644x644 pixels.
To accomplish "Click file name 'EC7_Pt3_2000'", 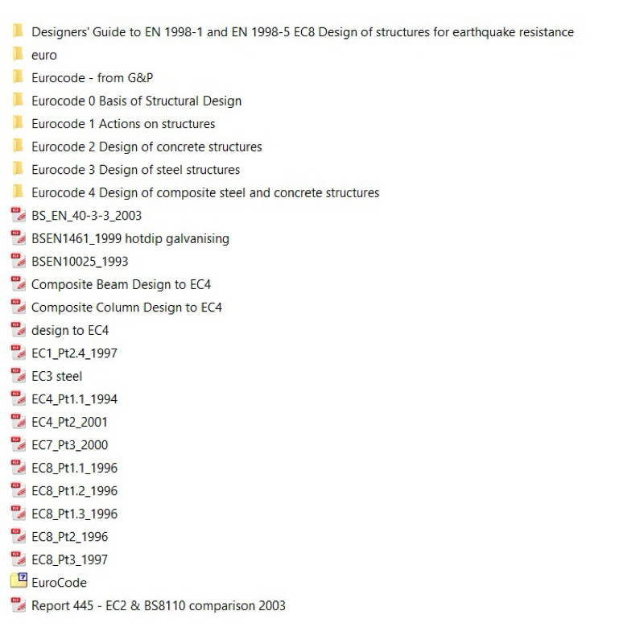I will point(69,445).
